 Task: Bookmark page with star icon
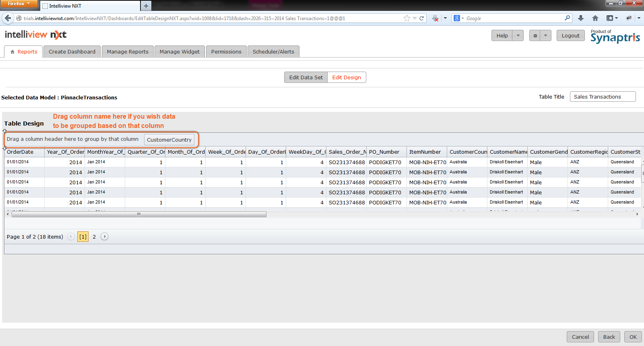coord(407,18)
